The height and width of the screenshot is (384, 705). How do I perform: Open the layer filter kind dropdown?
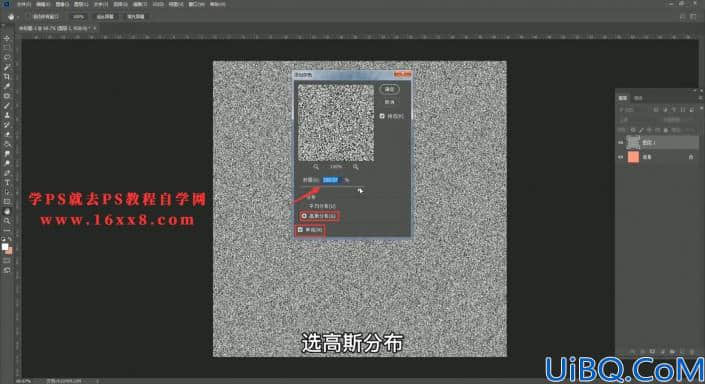tap(633, 109)
